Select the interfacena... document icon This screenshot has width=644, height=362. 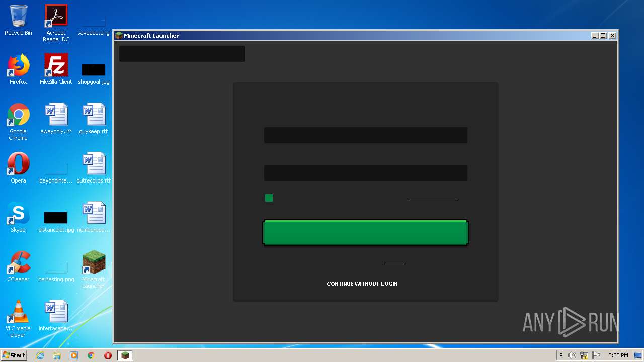(56, 316)
